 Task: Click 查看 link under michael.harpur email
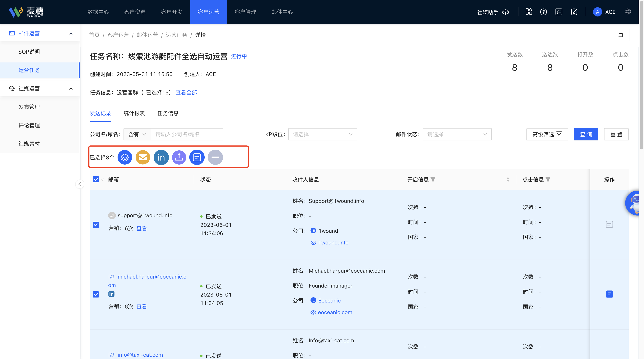(142, 307)
